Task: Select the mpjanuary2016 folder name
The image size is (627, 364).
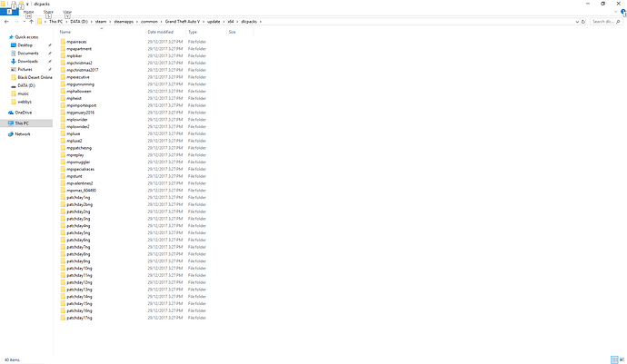Action: (80, 113)
